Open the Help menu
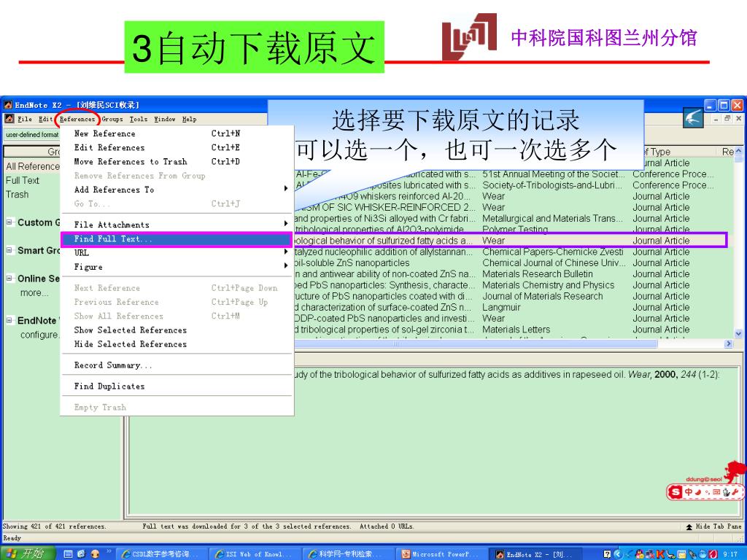The width and height of the screenshot is (747, 560). (x=189, y=119)
